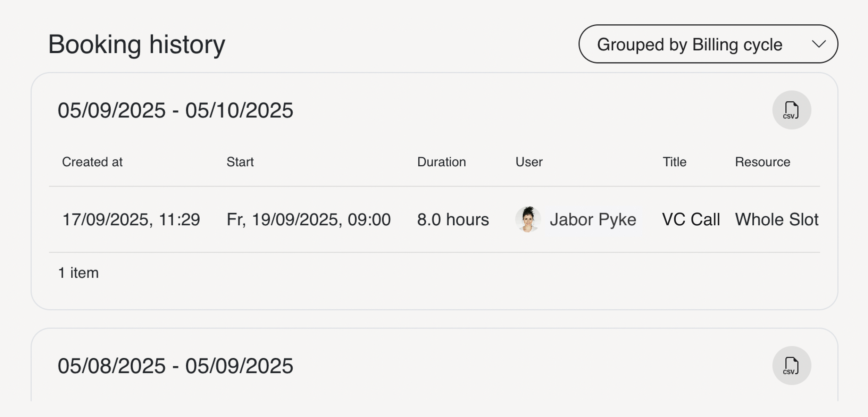This screenshot has height=417, width=868.
Task: Open the Jabor Pyke user link
Action: point(593,219)
